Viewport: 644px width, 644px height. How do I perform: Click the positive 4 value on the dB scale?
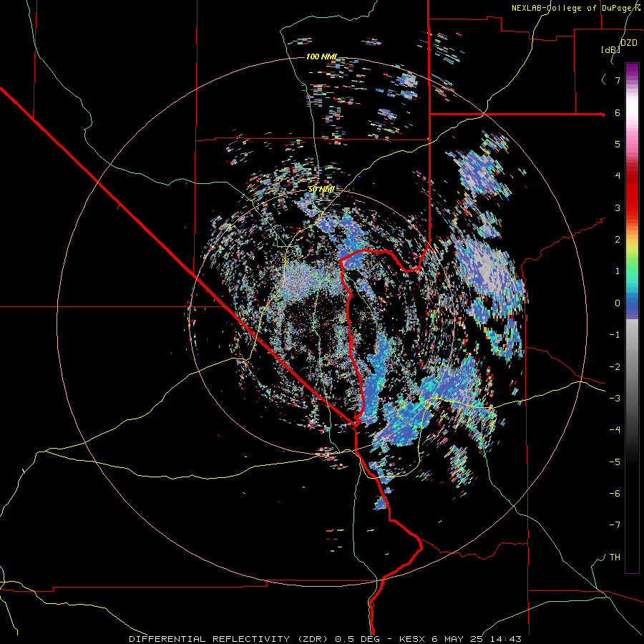coord(618,176)
